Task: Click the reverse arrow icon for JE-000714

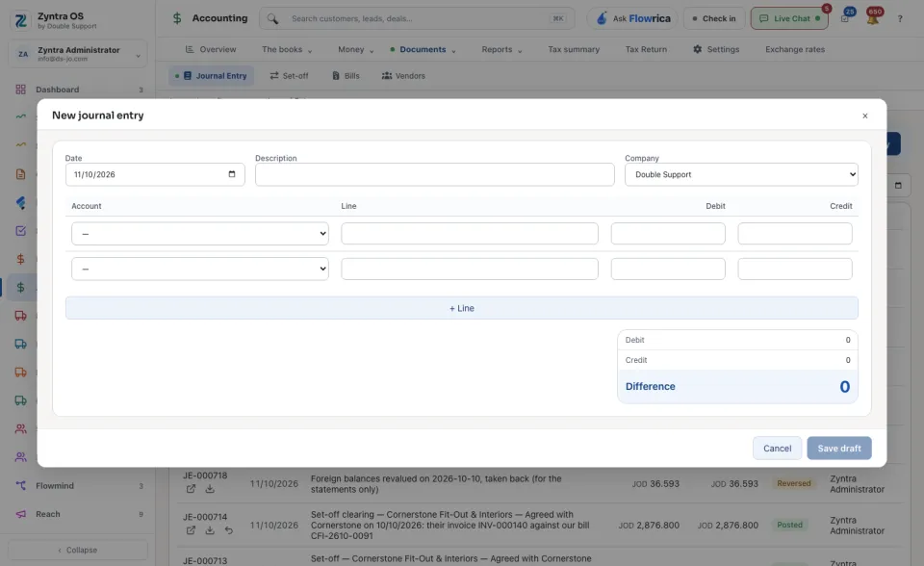Action: (x=229, y=530)
